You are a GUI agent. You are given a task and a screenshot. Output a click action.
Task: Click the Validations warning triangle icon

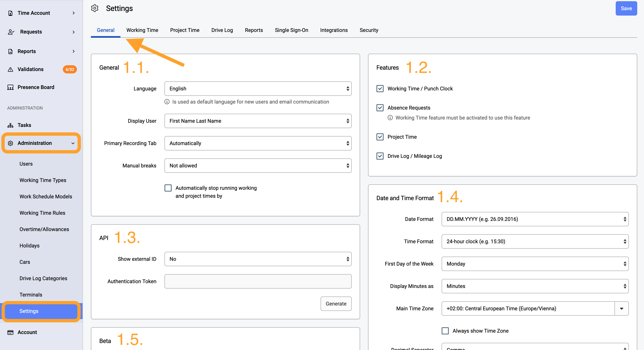tap(11, 69)
